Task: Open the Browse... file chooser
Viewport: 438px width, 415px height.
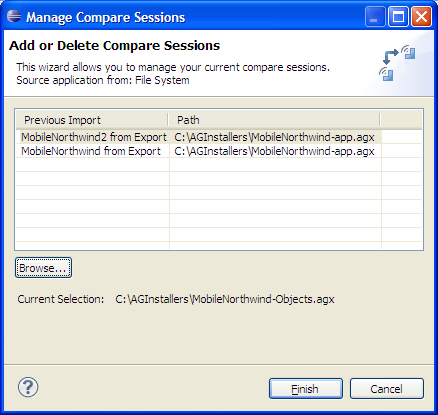Action: tap(43, 268)
